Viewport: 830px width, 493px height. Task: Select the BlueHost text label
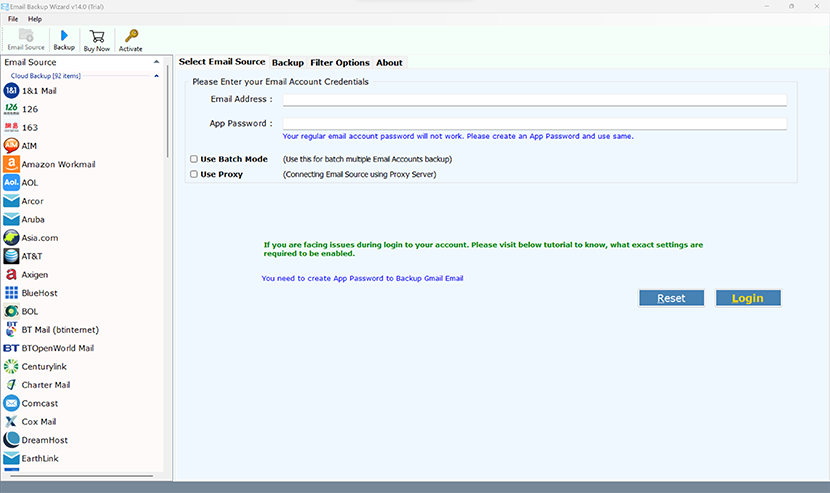40,293
